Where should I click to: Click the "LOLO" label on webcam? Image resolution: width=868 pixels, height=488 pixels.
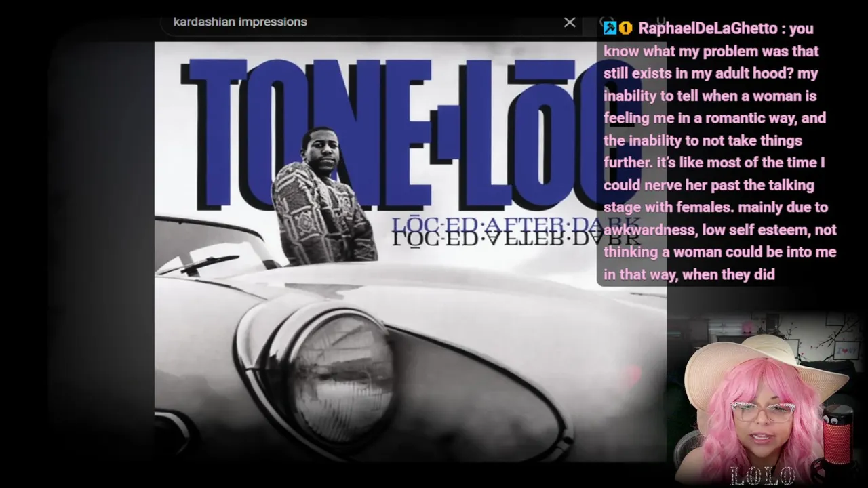tap(762, 476)
